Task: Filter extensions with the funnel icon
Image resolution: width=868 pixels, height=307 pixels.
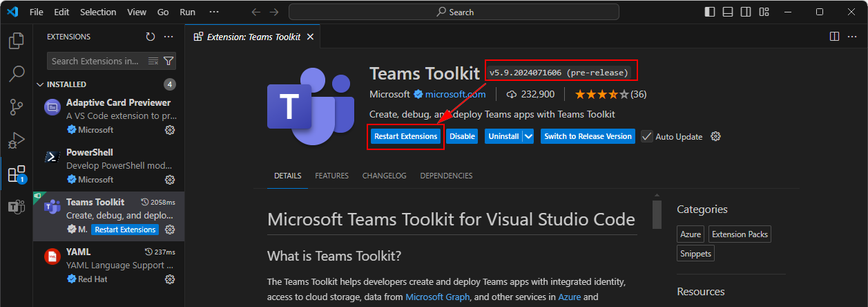Action: coord(168,61)
